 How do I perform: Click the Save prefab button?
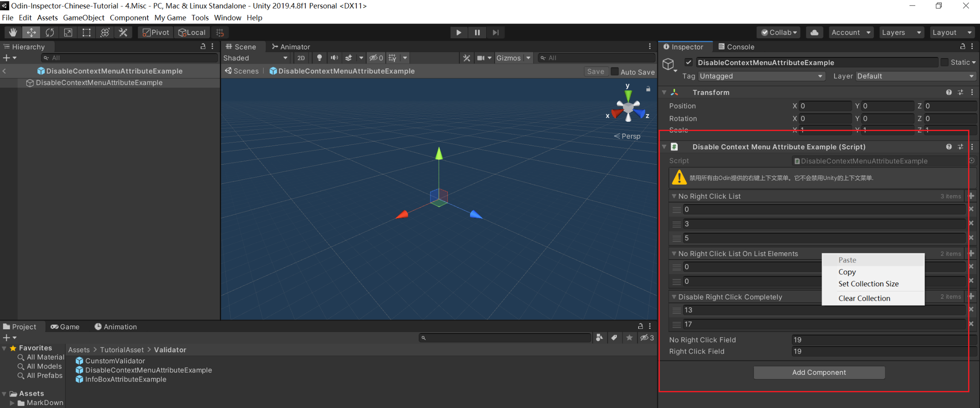pos(596,71)
